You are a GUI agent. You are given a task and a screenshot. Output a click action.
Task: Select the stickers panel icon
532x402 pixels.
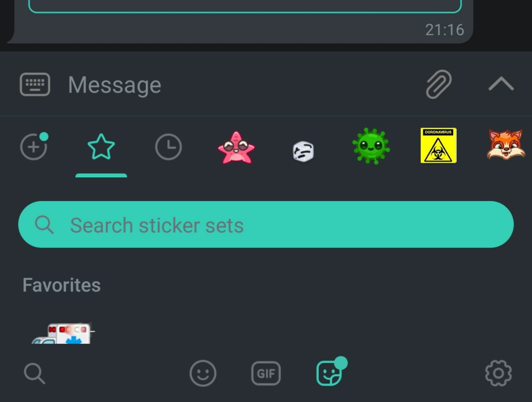point(330,373)
